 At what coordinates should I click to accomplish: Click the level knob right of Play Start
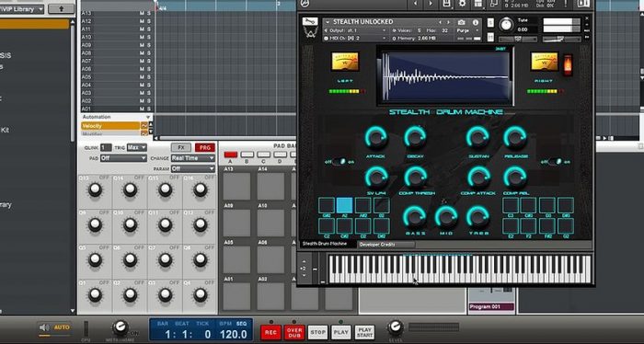click(395, 327)
